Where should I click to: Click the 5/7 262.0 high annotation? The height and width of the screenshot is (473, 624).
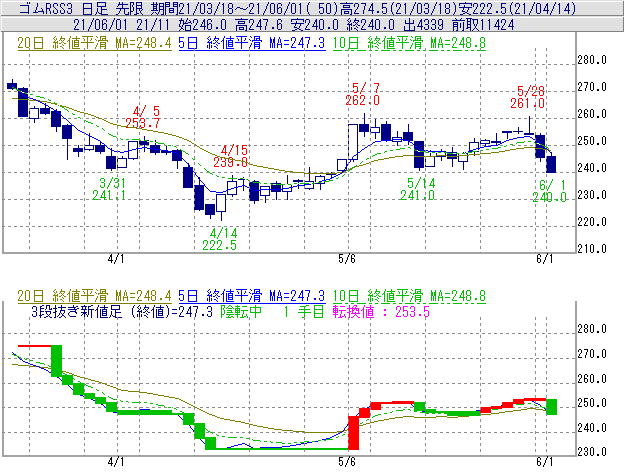point(363,94)
